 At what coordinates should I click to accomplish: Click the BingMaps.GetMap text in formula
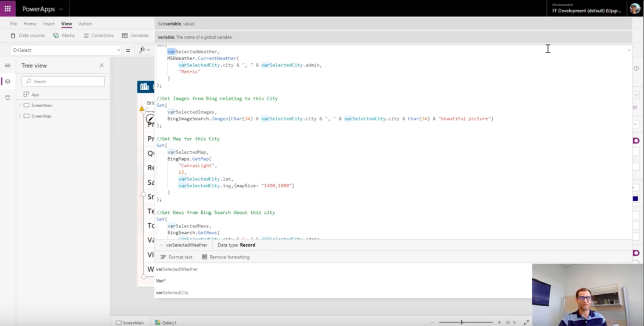(x=188, y=159)
